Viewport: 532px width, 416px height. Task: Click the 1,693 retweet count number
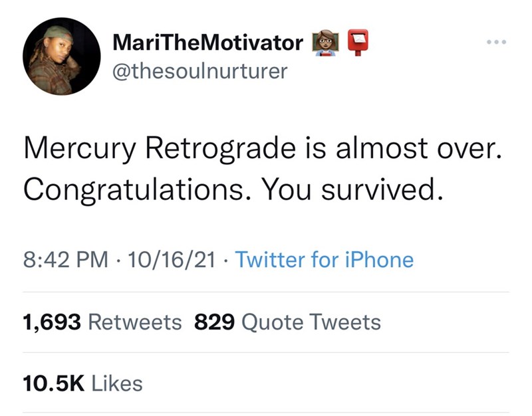(x=52, y=322)
